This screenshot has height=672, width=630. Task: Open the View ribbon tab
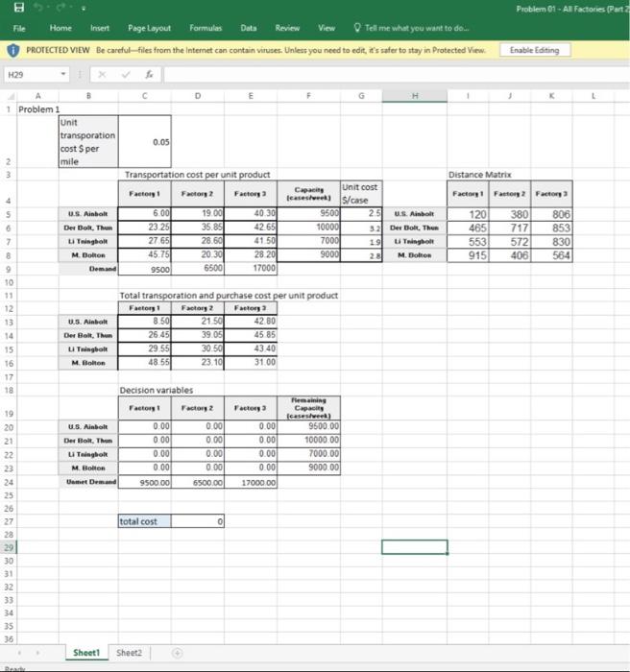(x=327, y=28)
